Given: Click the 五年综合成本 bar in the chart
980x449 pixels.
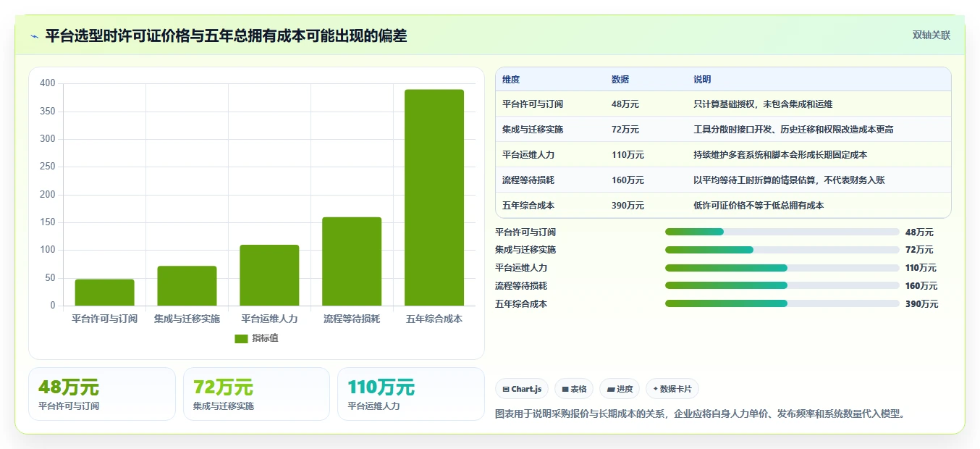Looking at the screenshot, I should point(434,198).
